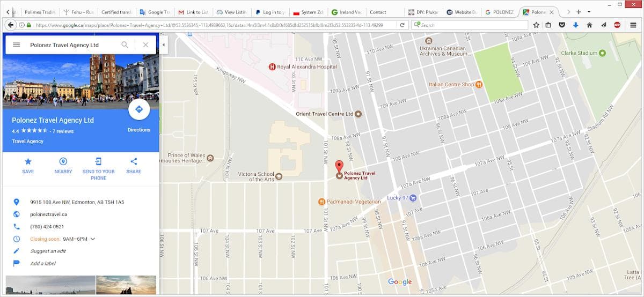644x297 pixels.
Task: Switch to the Ireland Vac tab
Action: (348, 12)
